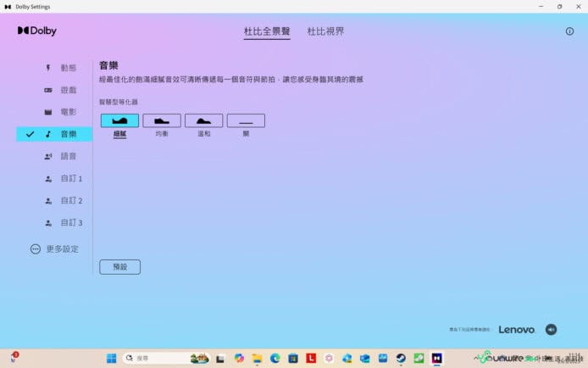
Task: Open the Windows Start menu
Action: tap(111, 359)
